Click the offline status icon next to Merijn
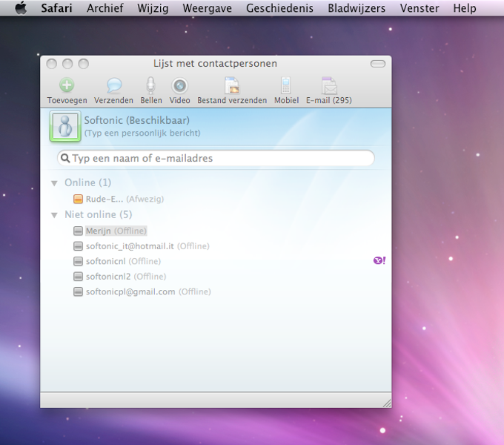The height and width of the screenshot is (445, 504). click(78, 231)
